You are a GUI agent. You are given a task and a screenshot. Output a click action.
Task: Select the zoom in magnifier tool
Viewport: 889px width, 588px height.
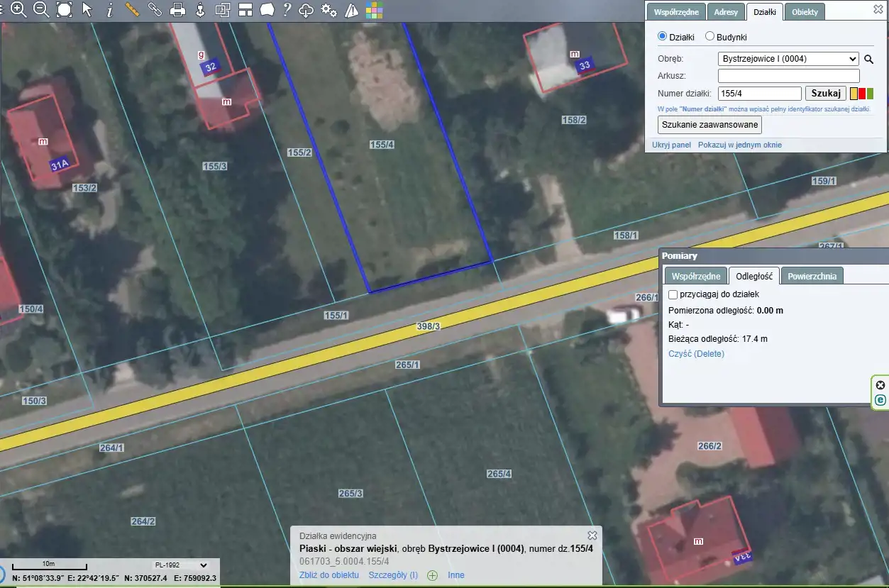[x=18, y=9]
